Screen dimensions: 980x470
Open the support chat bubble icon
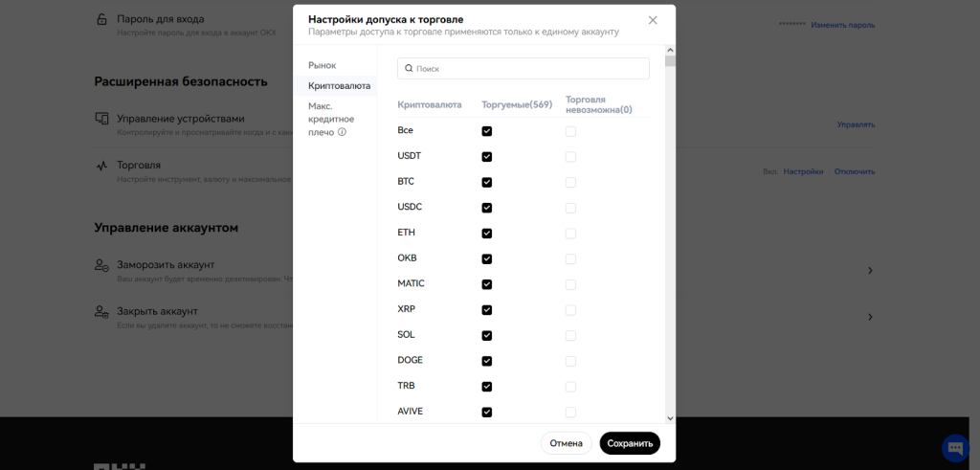click(x=955, y=447)
